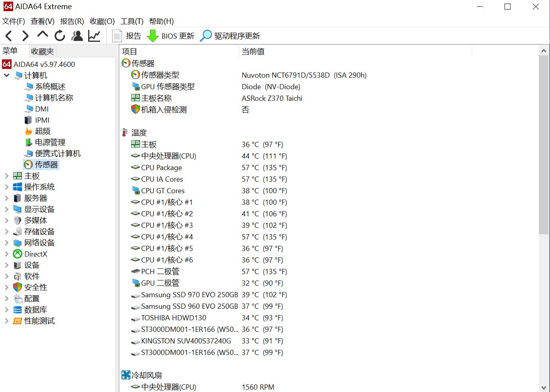Open the 工具(T) menu

click(132, 21)
